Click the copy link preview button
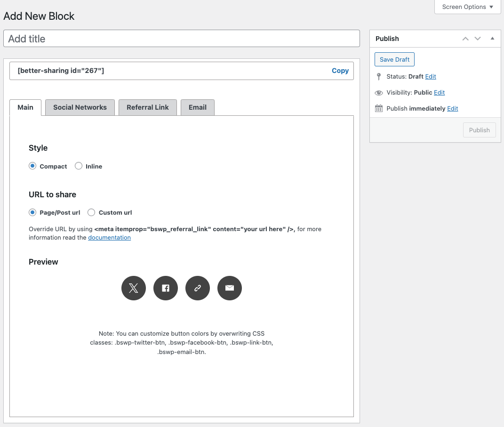This screenshot has height=427, width=504. [x=198, y=288]
